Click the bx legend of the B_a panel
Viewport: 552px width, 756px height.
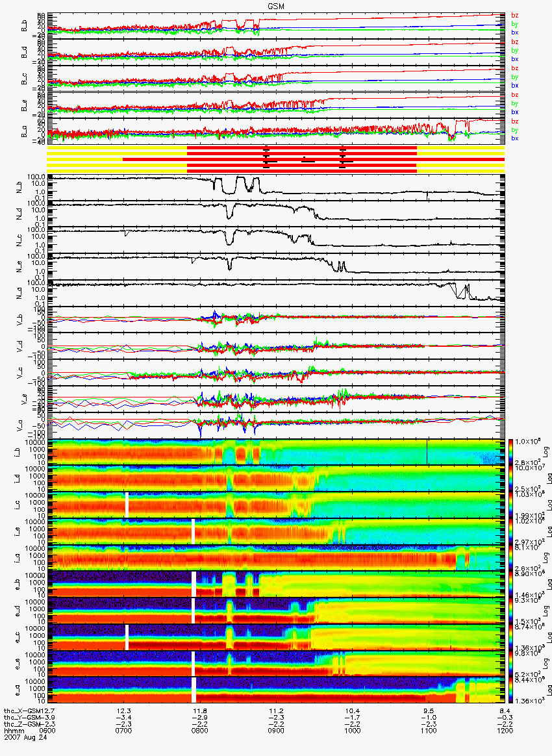click(x=515, y=138)
